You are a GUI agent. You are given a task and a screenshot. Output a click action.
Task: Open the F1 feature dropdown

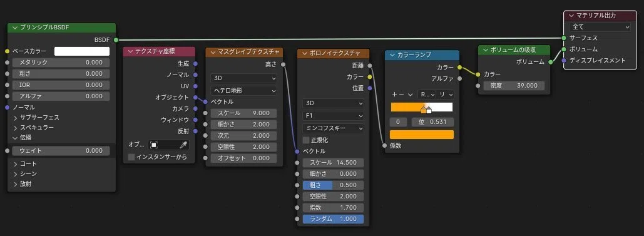pyautogui.click(x=333, y=116)
